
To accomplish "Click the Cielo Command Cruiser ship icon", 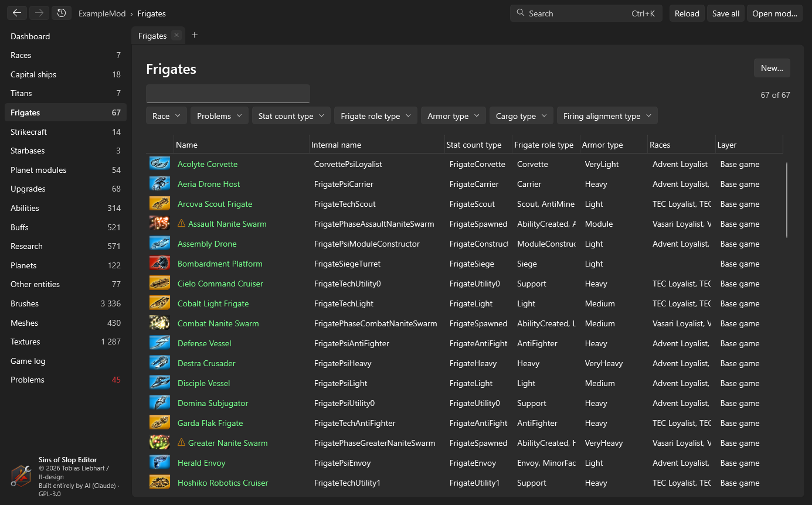I will [x=159, y=284].
